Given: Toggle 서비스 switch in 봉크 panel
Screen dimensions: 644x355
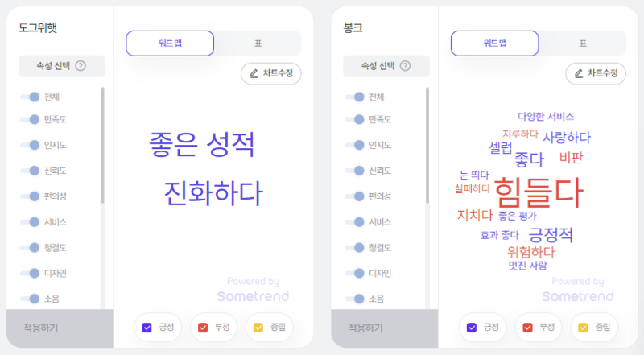Looking at the screenshot, I should pos(354,222).
